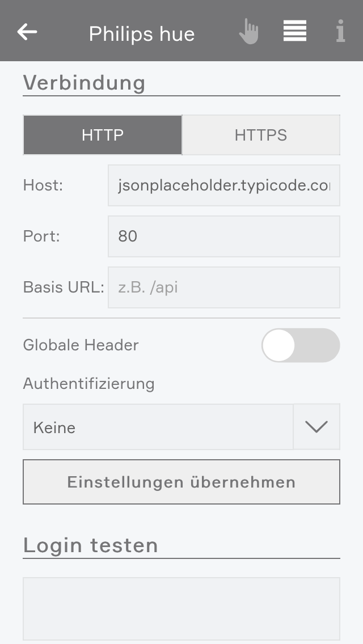Click the Philips hue title text
This screenshot has width=363, height=644.
(142, 33)
